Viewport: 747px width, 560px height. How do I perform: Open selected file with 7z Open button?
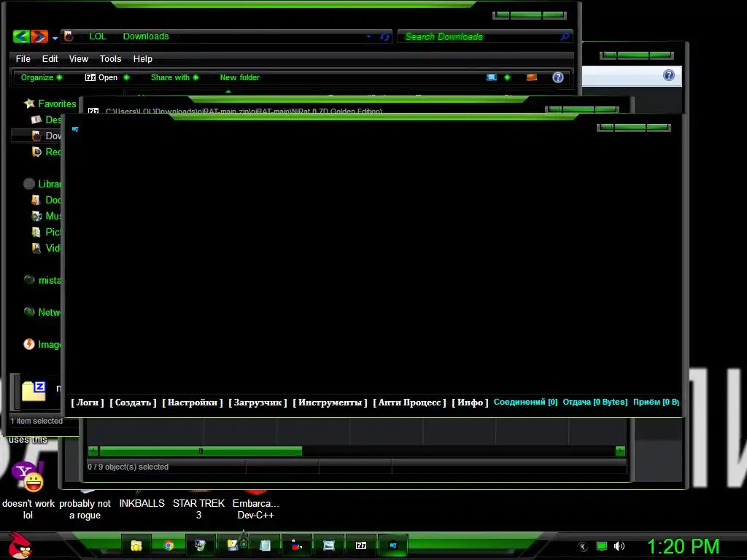point(101,77)
